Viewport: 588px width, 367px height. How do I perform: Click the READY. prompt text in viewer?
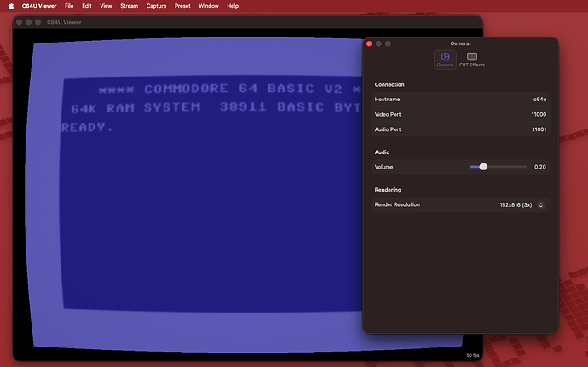(x=87, y=127)
